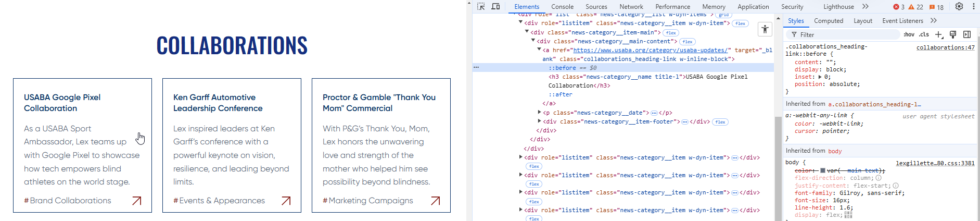Click the #Events & Appearances tag
Screen dimensions: 980x221
[x=219, y=201]
